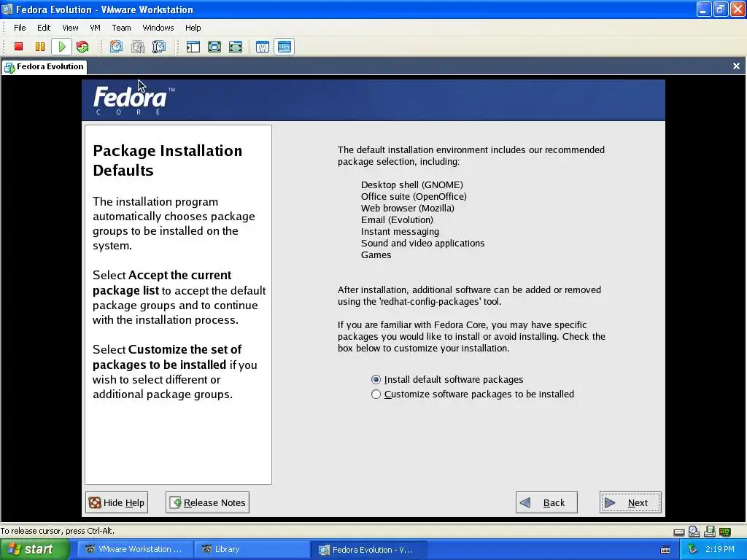The height and width of the screenshot is (560, 747).
Task: Click the Fedora Core logo
Action: point(134,100)
